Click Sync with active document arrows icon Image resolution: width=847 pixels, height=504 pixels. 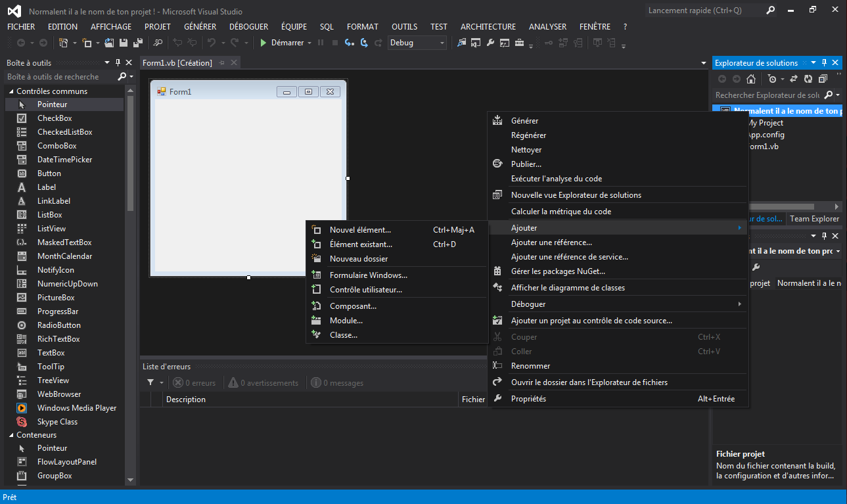(x=793, y=79)
